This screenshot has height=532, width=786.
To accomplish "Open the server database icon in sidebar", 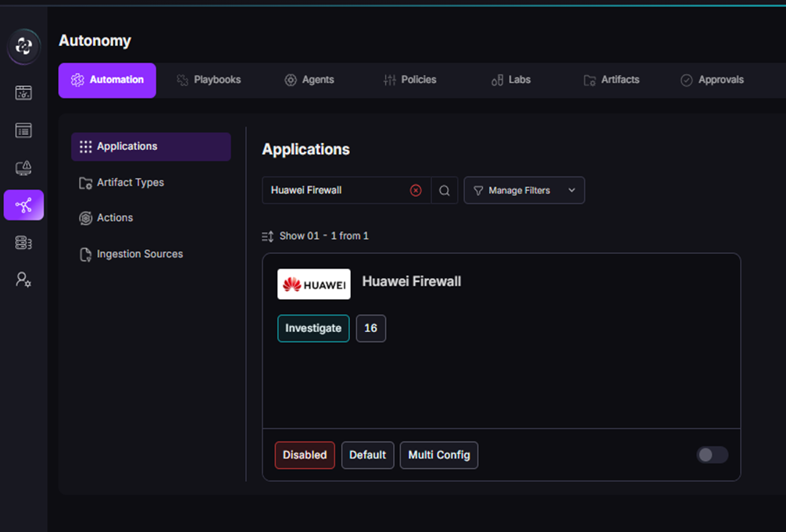I will pyautogui.click(x=23, y=243).
